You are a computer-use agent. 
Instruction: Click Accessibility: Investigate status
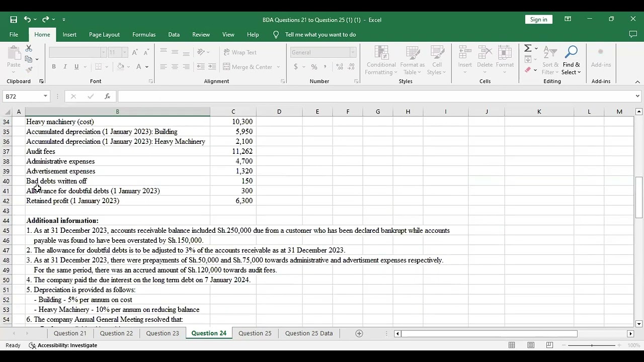[x=63, y=345]
